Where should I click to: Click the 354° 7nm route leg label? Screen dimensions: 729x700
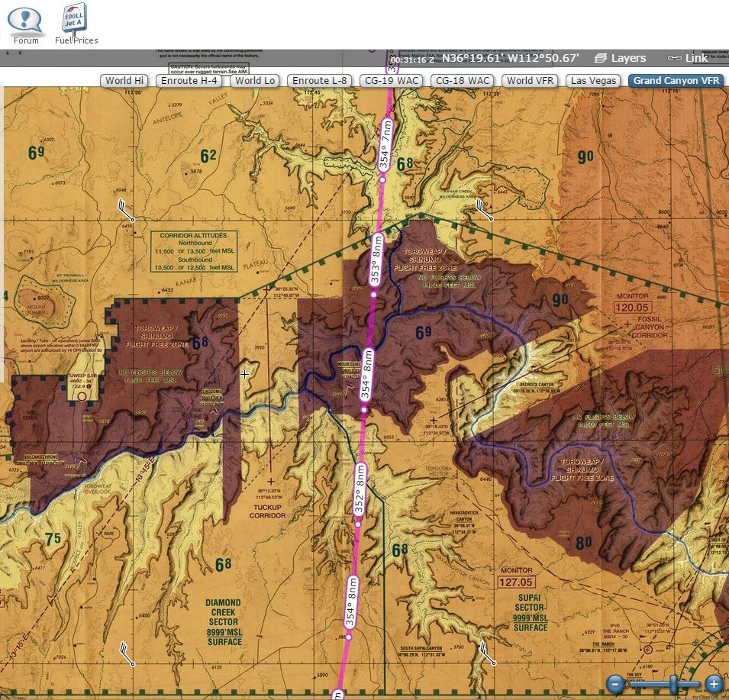(x=385, y=144)
